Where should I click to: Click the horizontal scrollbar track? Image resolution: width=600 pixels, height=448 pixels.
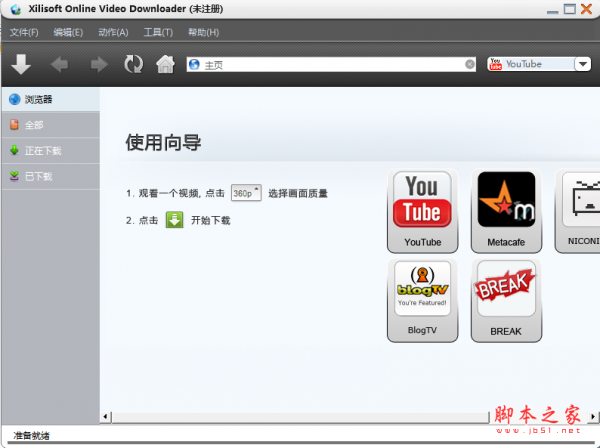click(x=300, y=417)
